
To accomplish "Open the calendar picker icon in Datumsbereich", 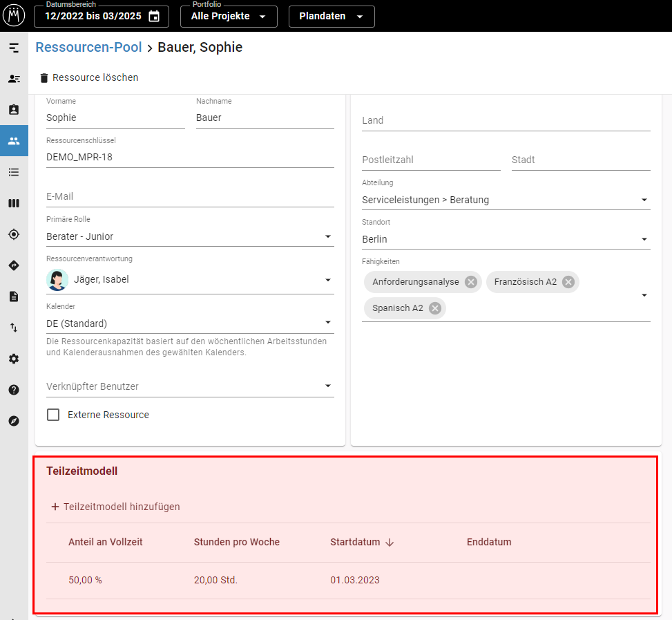I will click(154, 17).
